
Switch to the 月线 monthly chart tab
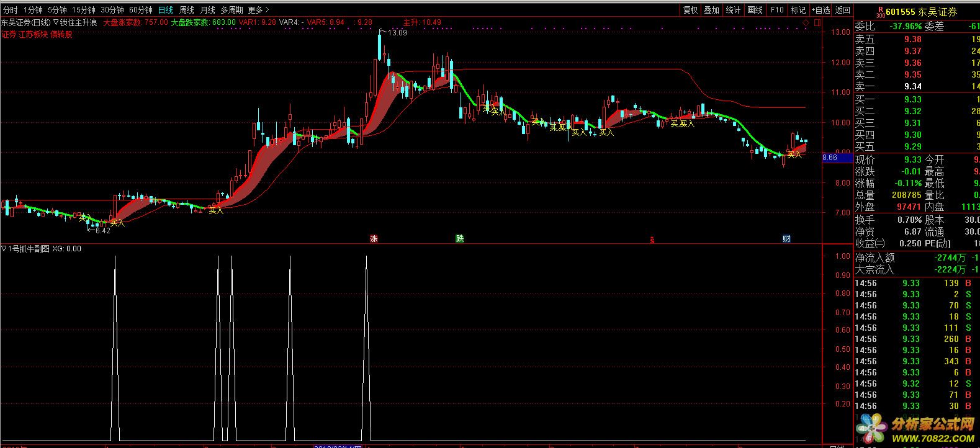click(x=207, y=10)
